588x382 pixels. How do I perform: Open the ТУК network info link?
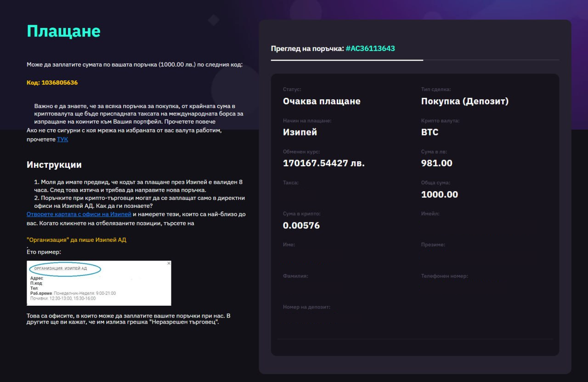coord(62,139)
